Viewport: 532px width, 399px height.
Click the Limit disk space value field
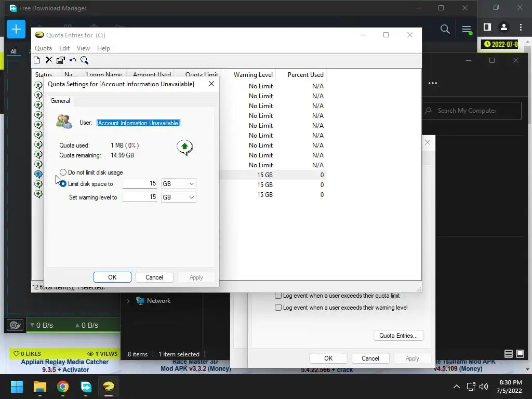tap(140, 183)
